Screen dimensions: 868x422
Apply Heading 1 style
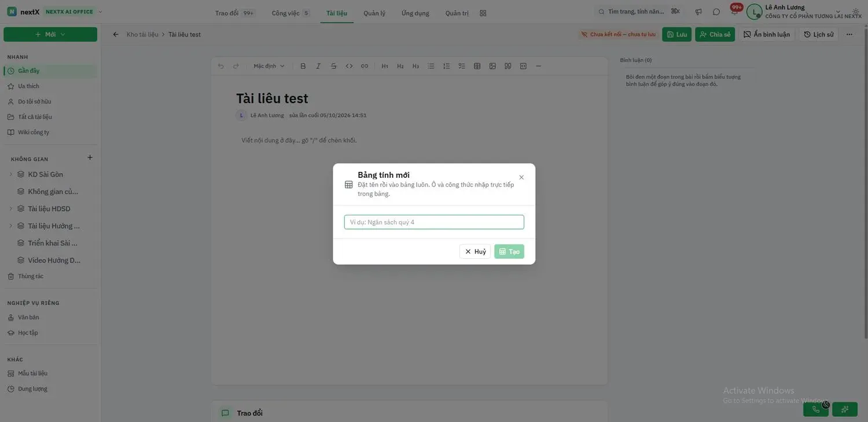click(x=385, y=66)
